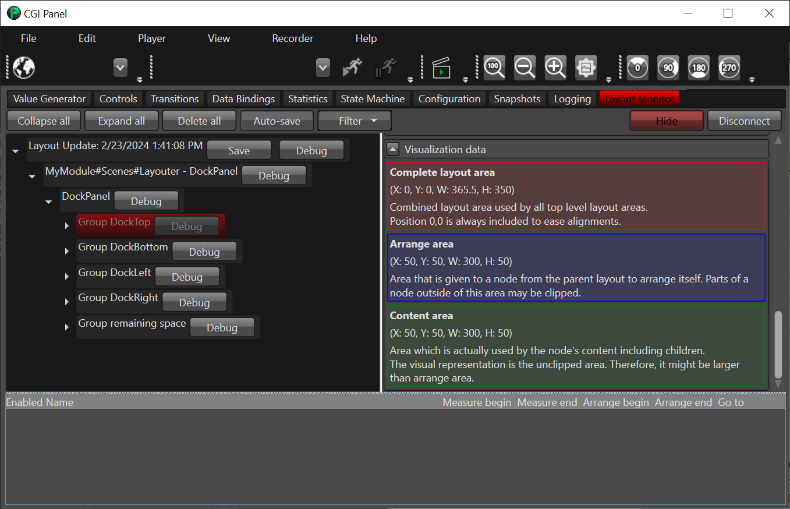
Task: Expand the Group DockBottom tree node
Action: [x=67, y=250]
